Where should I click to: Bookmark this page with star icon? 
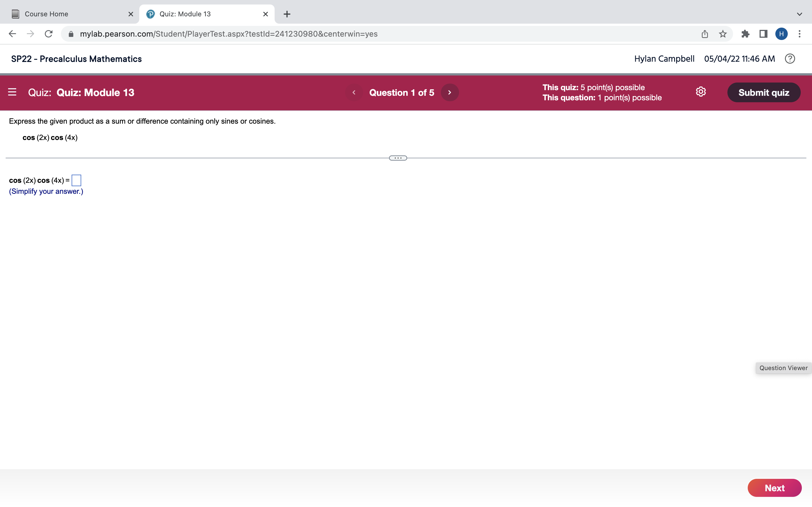point(723,34)
